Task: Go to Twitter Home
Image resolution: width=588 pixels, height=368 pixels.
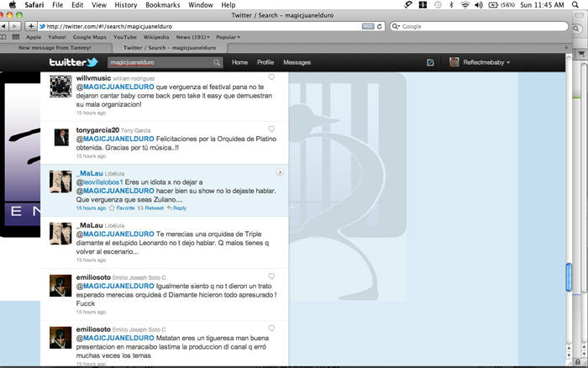Action: click(239, 62)
